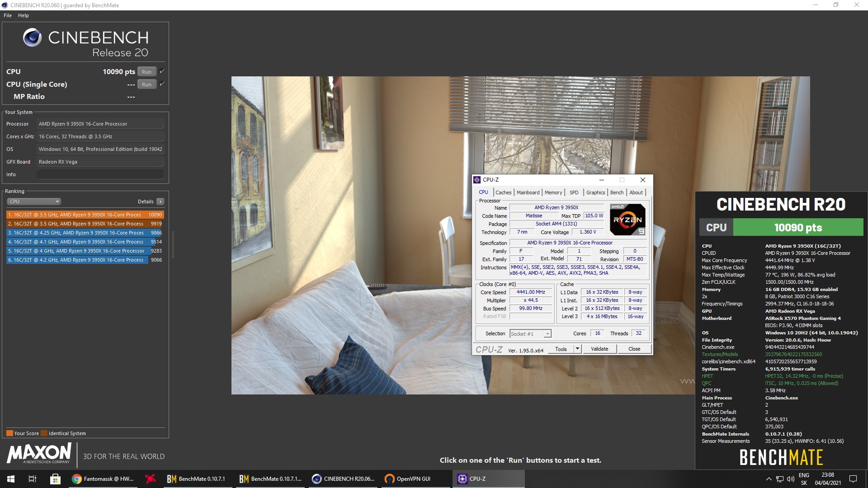Open the Help menu
Viewport: 868px width, 488px height.
[24, 15]
